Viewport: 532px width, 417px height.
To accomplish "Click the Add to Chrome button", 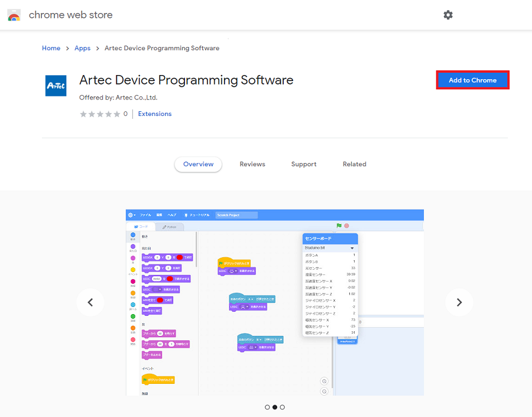I will point(473,80).
